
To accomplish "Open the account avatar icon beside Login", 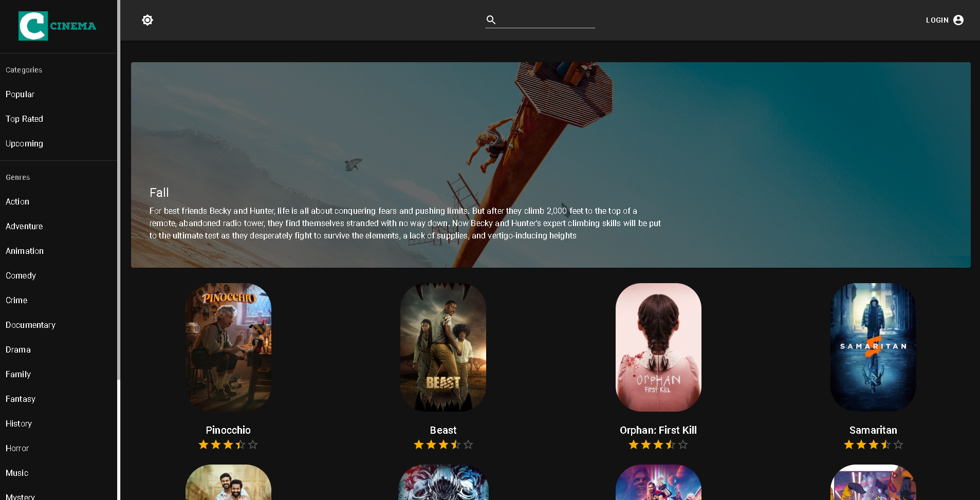I will [x=958, y=20].
